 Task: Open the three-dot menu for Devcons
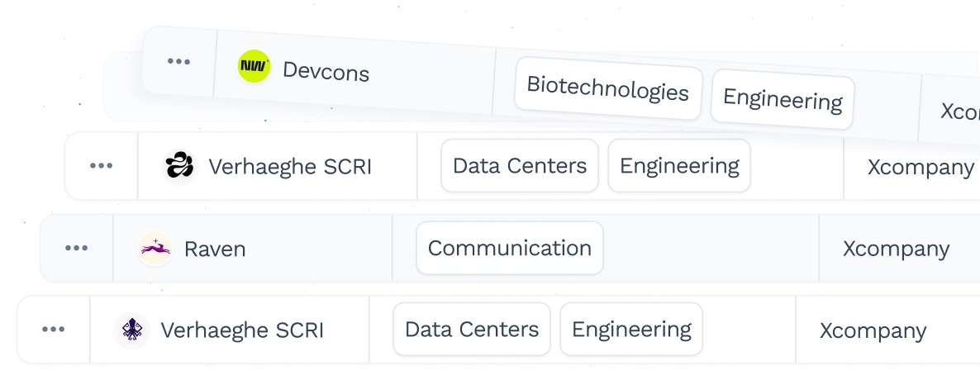[x=178, y=61]
